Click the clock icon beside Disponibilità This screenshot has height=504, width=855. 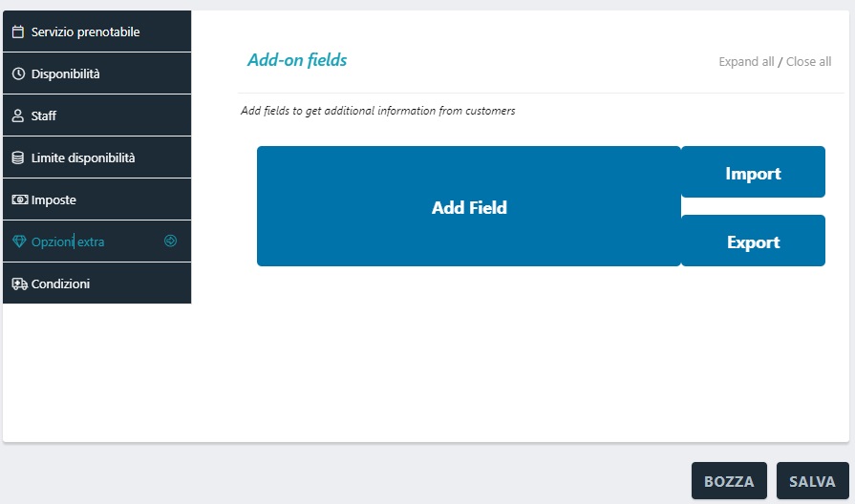(18, 73)
